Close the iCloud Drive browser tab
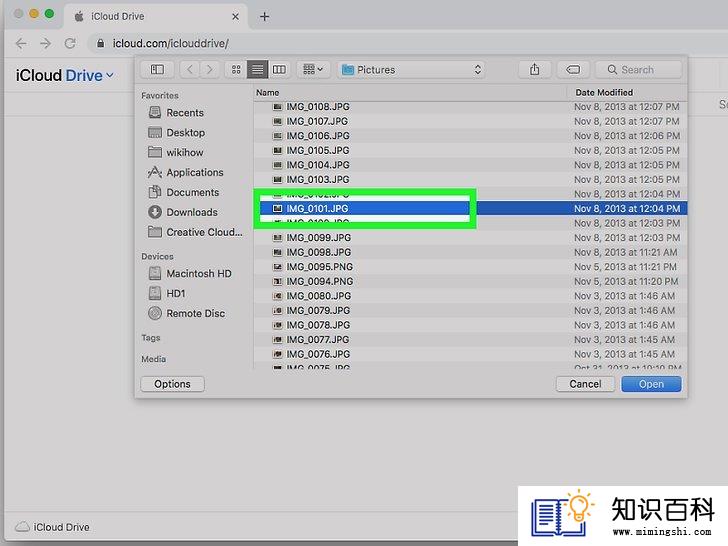Image resolution: width=728 pixels, height=546 pixels. tap(235, 17)
